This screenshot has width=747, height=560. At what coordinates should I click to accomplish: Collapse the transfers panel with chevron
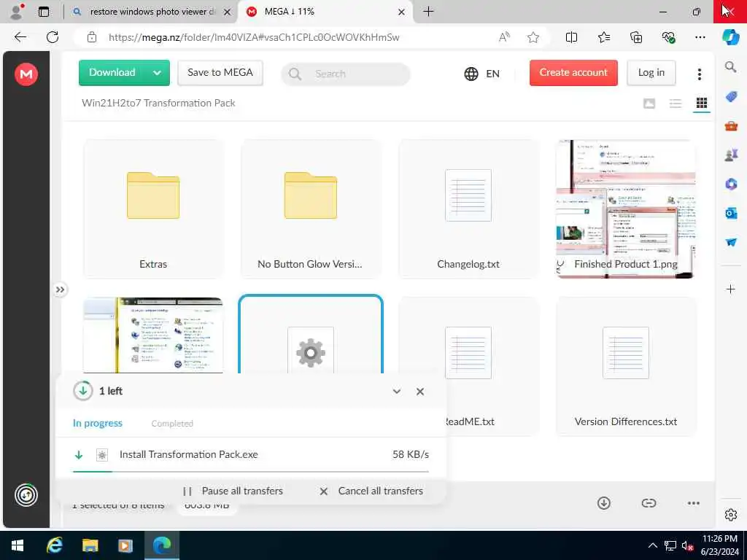click(x=396, y=392)
